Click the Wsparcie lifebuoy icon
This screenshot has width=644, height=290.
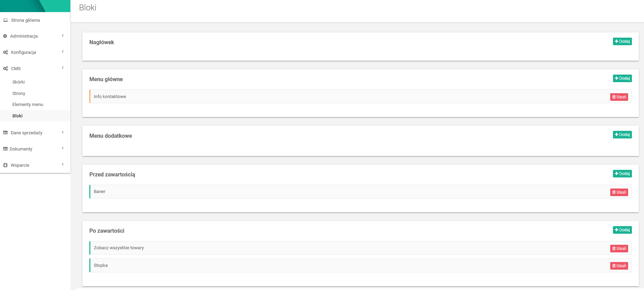pyautogui.click(x=6, y=165)
